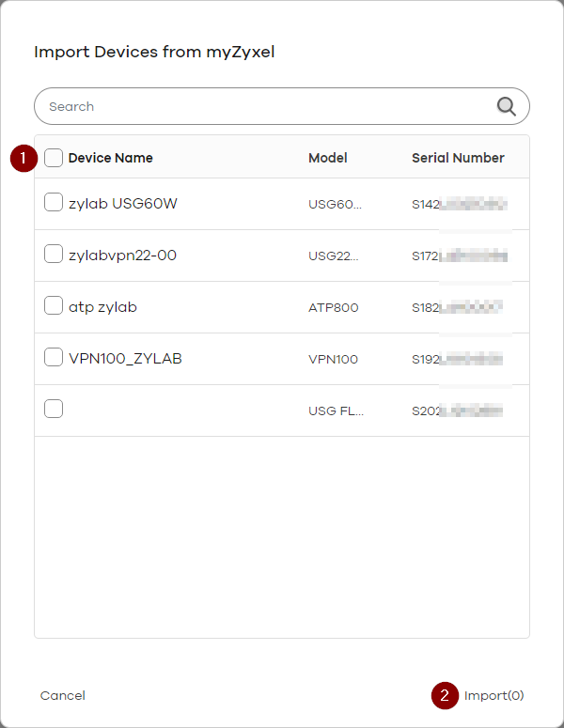Click the VPN100_ZYLAB device name

click(x=125, y=359)
